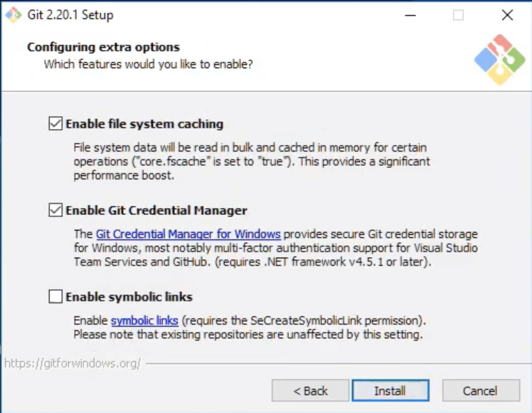Image resolution: width=532 pixels, height=413 pixels.
Task: Open the Git Credential Manager for Windows link
Action: coord(188,234)
